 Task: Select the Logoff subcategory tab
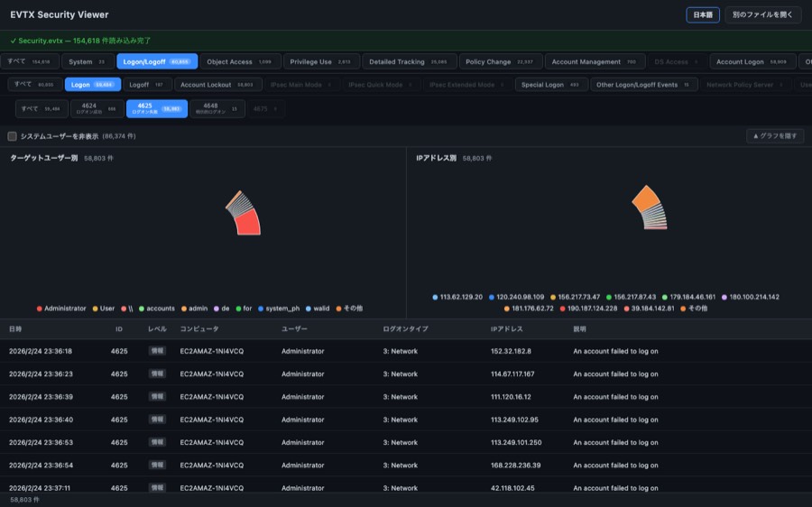(147, 85)
